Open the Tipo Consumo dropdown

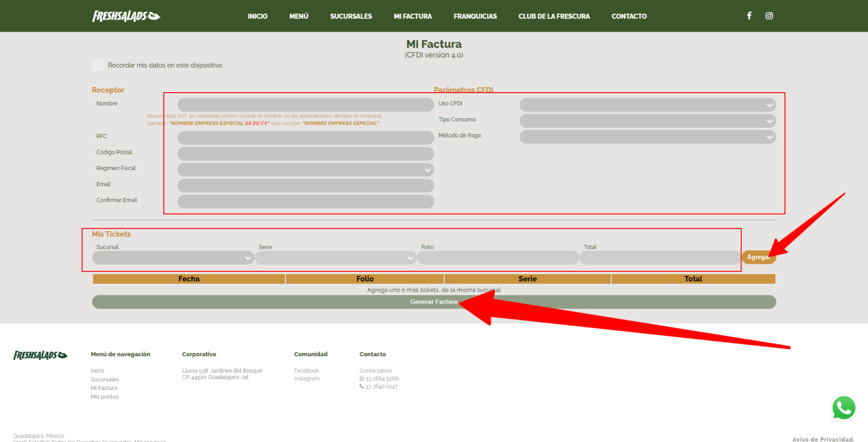(647, 121)
